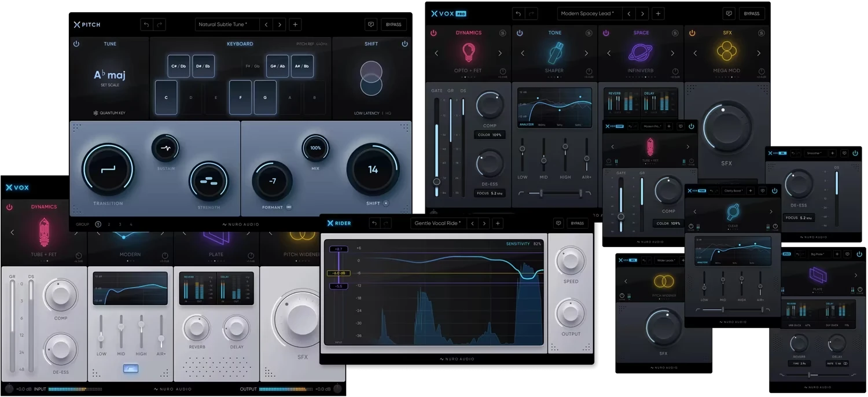This screenshot has height=397, width=868.
Task: Solo the Space module in Vox Pro
Action: pos(675,33)
